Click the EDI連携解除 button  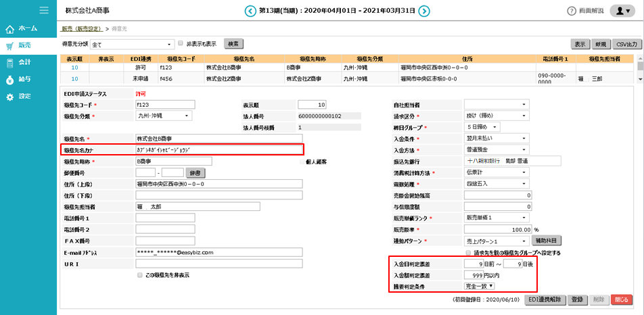tap(545, 300)
